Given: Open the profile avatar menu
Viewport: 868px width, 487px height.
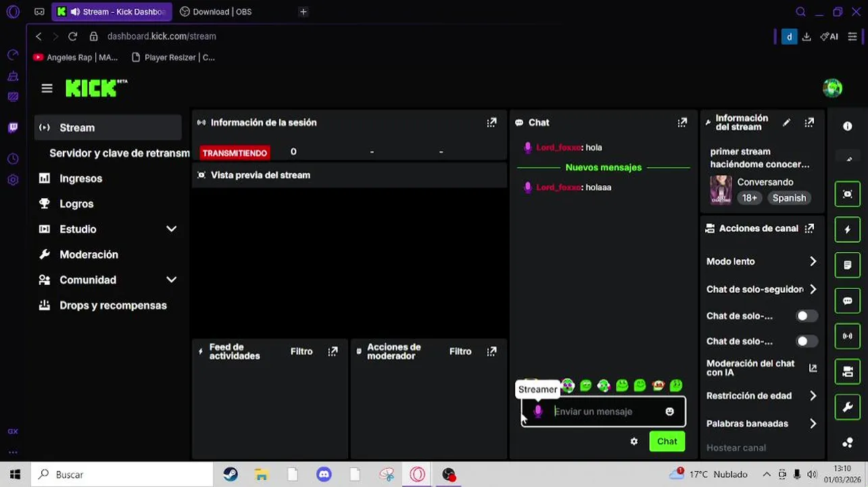Looking at the screenshot, I should [x=832, y=88].
